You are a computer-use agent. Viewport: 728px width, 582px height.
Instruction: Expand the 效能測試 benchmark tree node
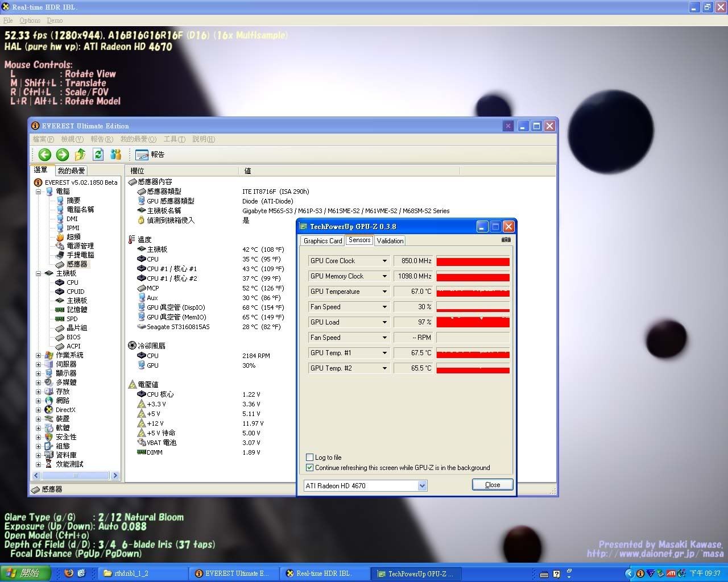tap(39, 464)
